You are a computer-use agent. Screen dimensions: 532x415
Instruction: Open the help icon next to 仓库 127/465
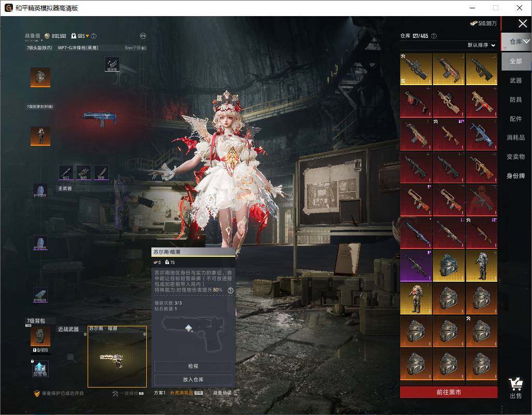coord(433,36)
